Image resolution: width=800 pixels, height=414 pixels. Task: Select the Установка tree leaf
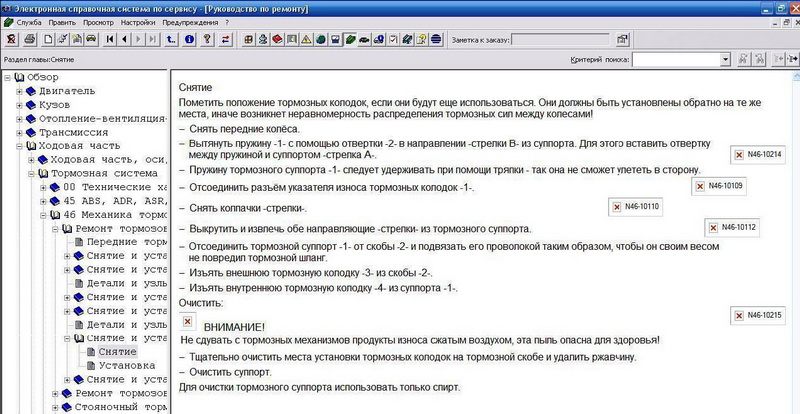(x=127, y=366)
